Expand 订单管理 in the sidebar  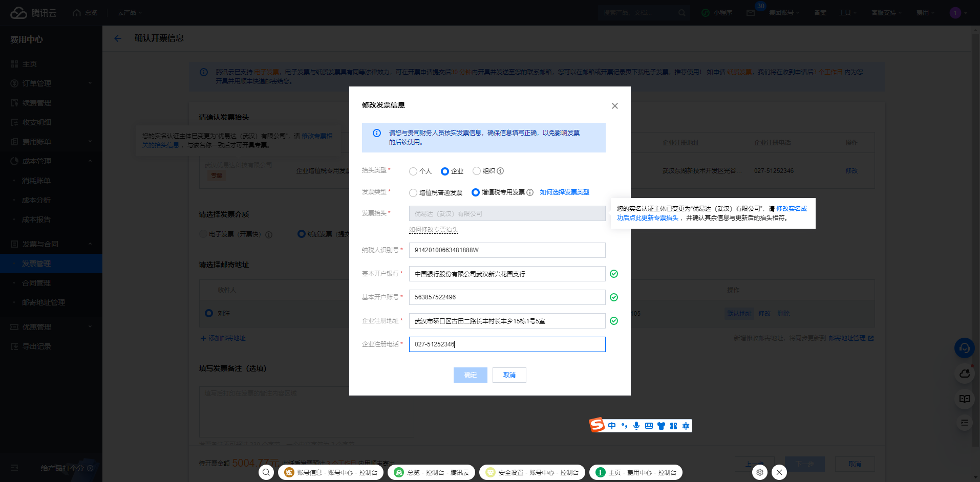tap(51, 83)
